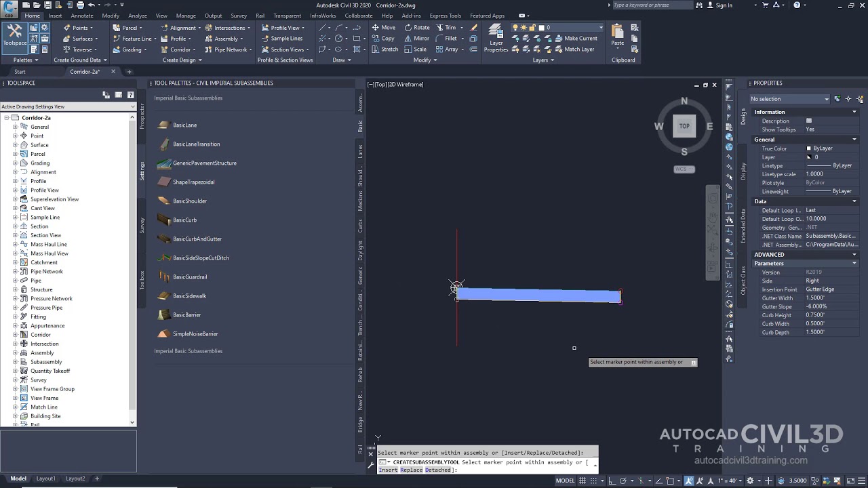Toggle ortho mode in status bar

coord(612,481)
